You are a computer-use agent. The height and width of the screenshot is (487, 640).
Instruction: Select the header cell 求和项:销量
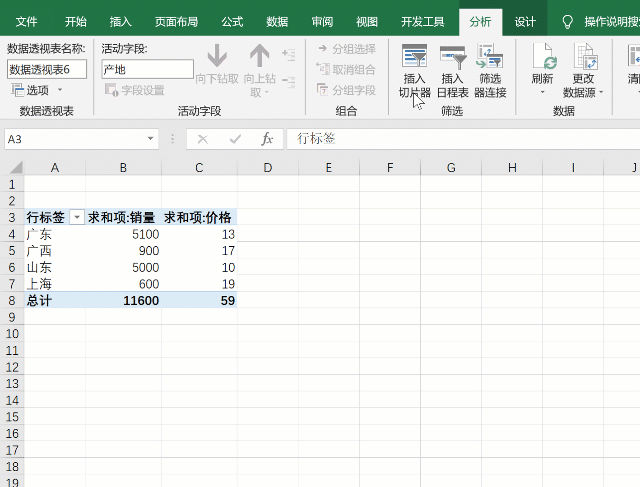(123, 217)
